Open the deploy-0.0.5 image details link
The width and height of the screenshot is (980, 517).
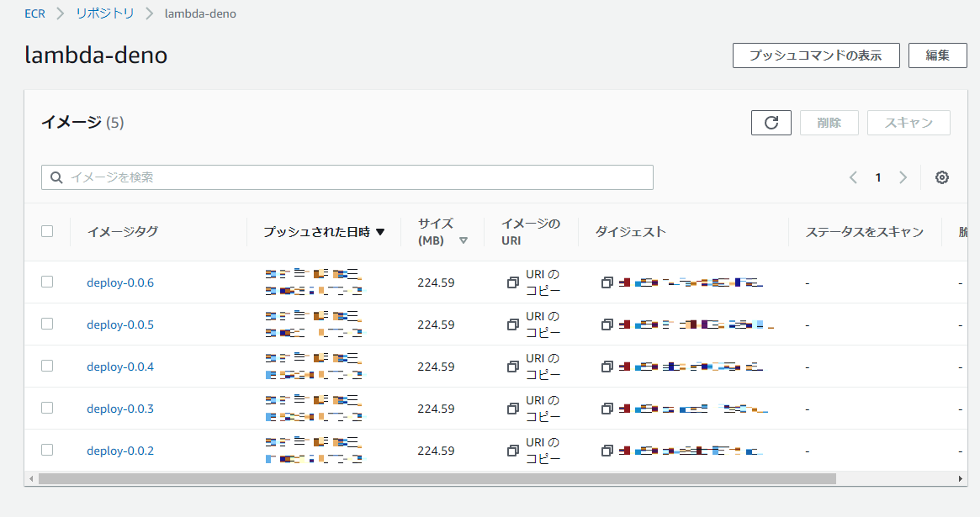tap(120, 324)
